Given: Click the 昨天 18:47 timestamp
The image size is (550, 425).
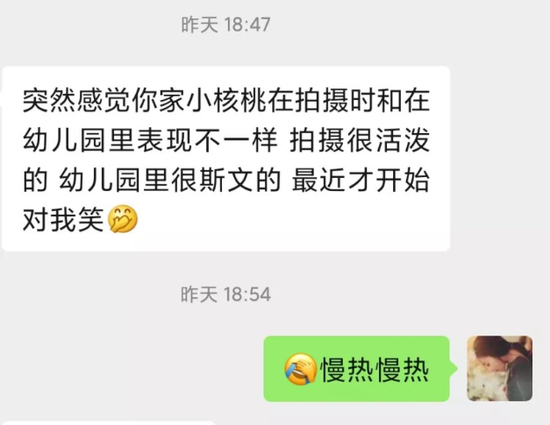Looking at the screenshot, I should [226, 25].
